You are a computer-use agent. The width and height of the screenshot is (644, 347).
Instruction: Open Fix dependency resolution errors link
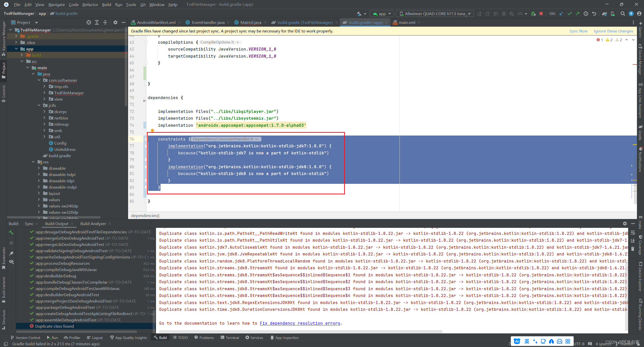tap(300, 323)
